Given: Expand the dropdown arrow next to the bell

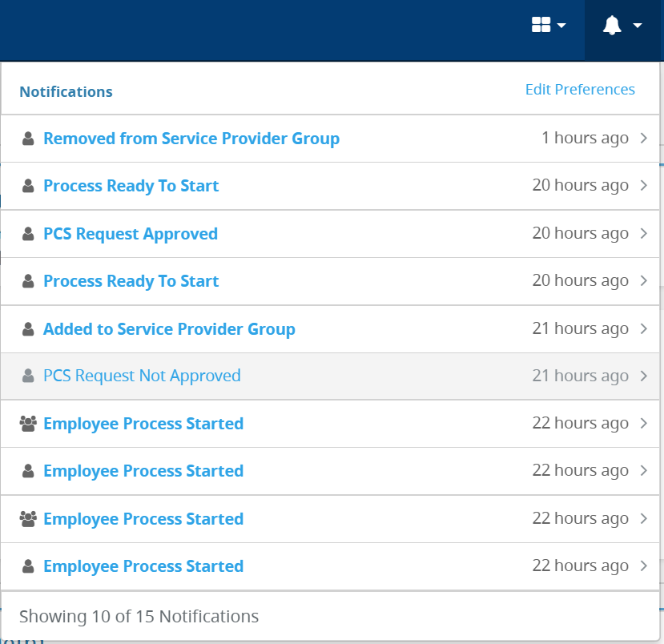Looking at the screenshot, I should coord(638,26).
